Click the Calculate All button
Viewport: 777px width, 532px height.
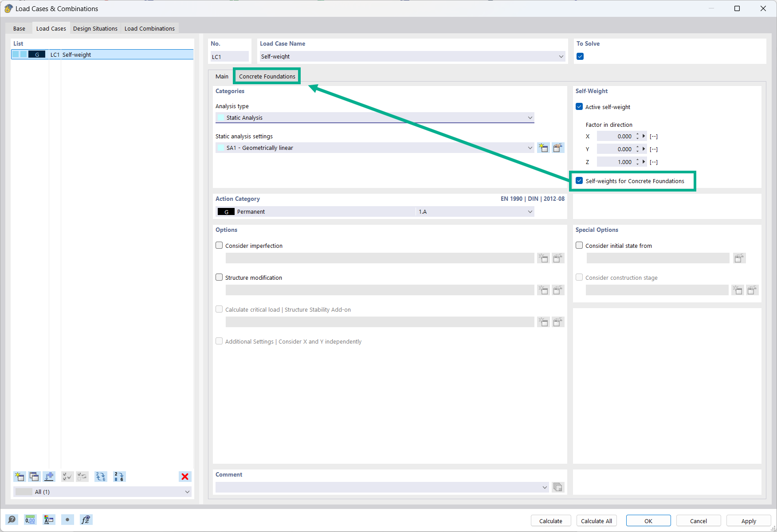(x=596, y=521)
